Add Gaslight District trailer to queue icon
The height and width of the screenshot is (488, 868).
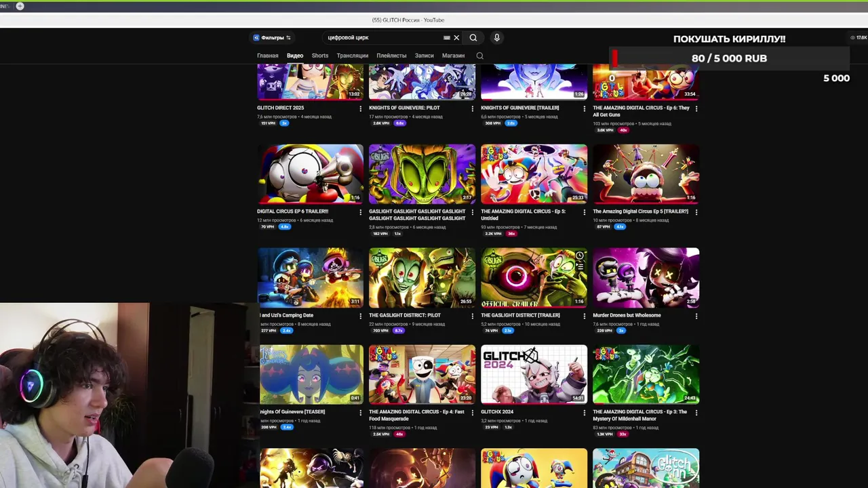[x=580, y=267]
